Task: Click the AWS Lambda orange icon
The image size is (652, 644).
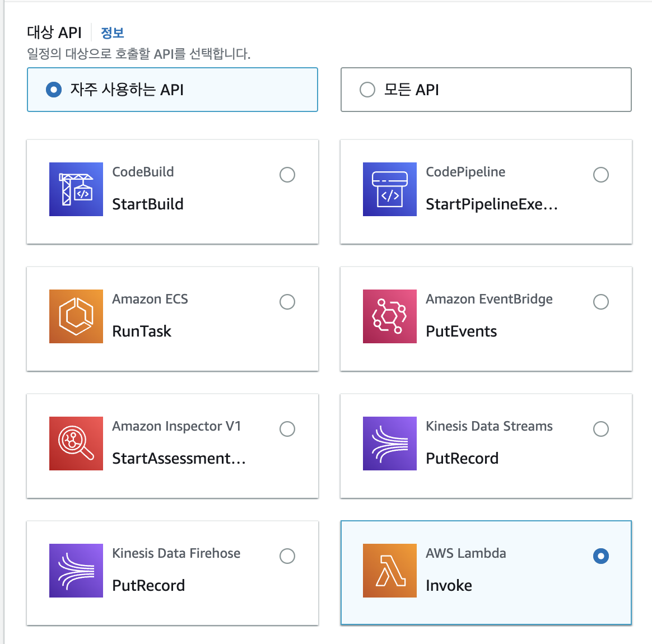Action: pos(390,571)
